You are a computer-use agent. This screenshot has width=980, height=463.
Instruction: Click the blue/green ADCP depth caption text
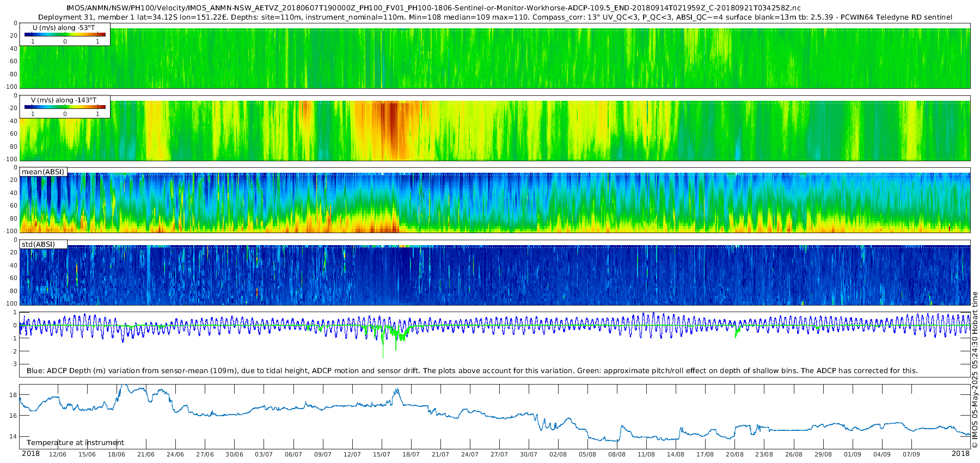point(472,371)
